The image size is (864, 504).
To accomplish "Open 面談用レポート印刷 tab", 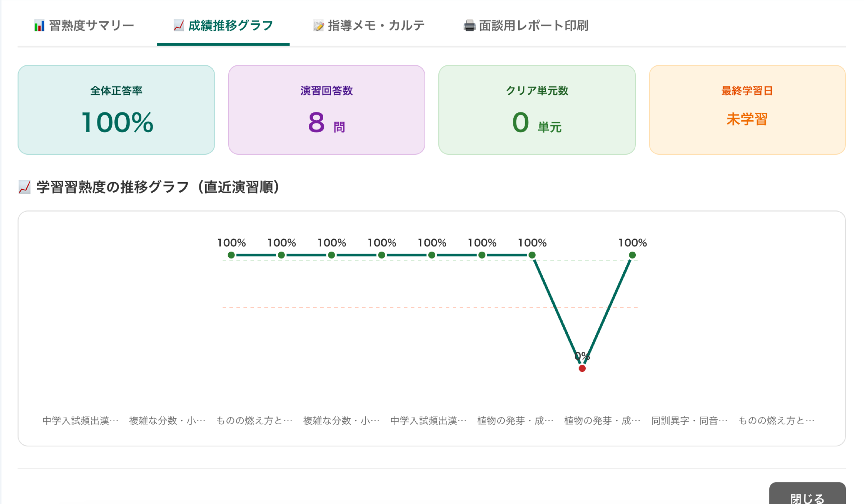I will click(526, 26).
